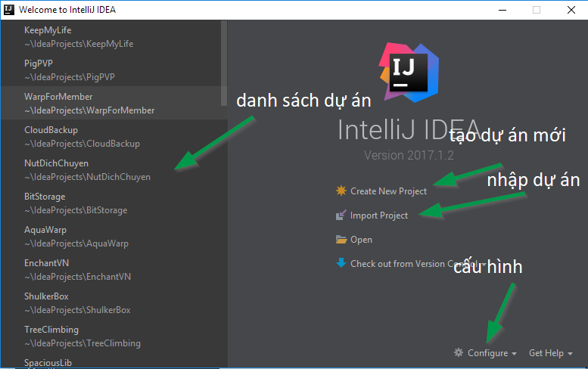Click the recent projects list scrollbar

[224, 63]
